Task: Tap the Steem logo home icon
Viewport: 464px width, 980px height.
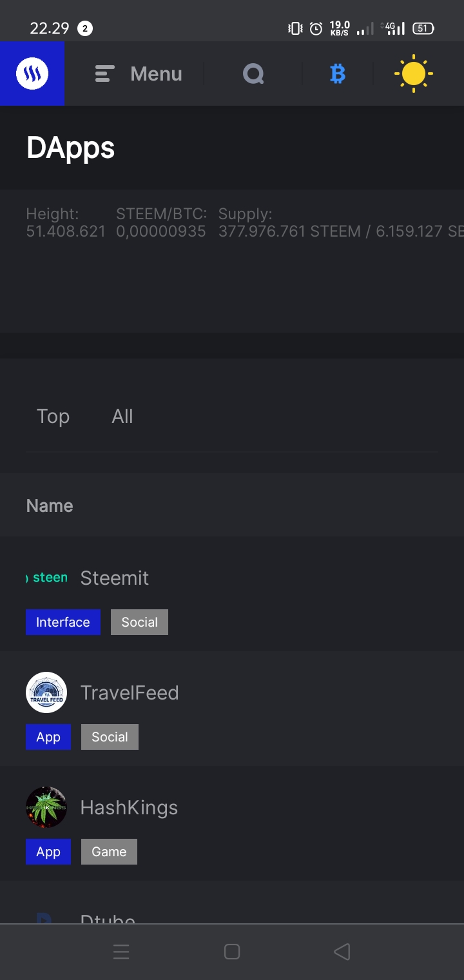Action: click(x=32, y=73)
